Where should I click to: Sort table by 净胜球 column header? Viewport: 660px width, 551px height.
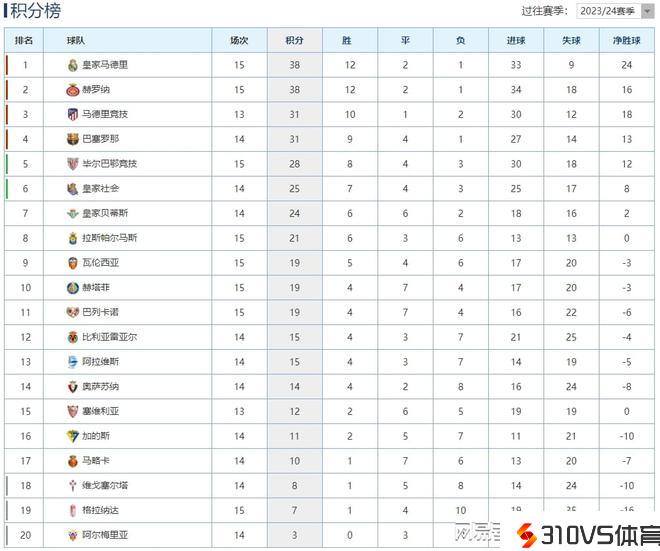tap(626, 41)
